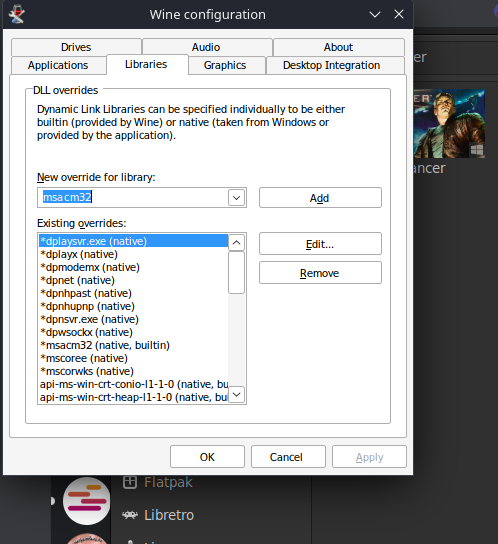Click the Remove button
This screenshot has height=544, width=498.
(x=320, y=273)
